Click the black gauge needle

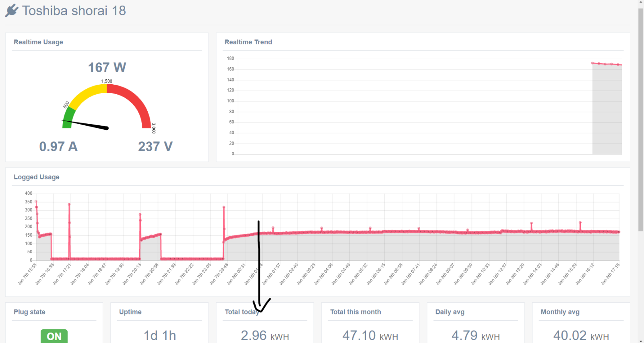pos(85,124)
